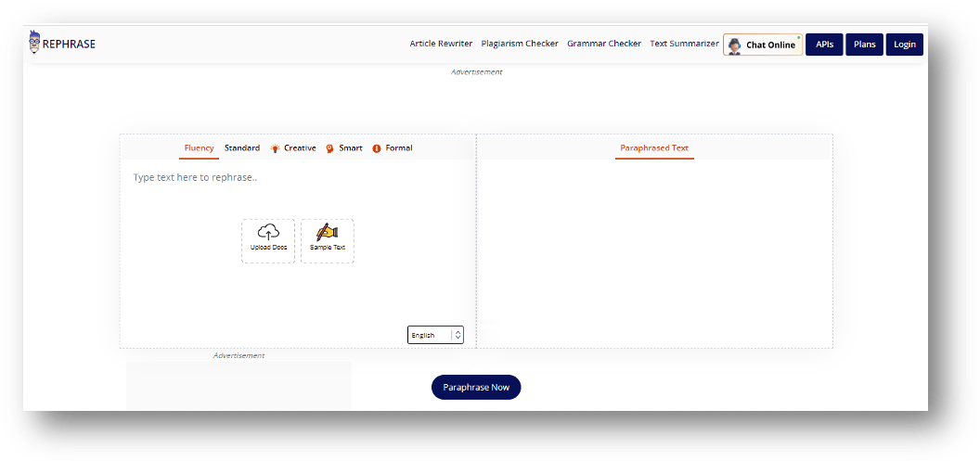Image resolution: width=980 pixels, height=461 pixels.
Task: Click the REPHRASE brand name text
Action: point(69,45)
